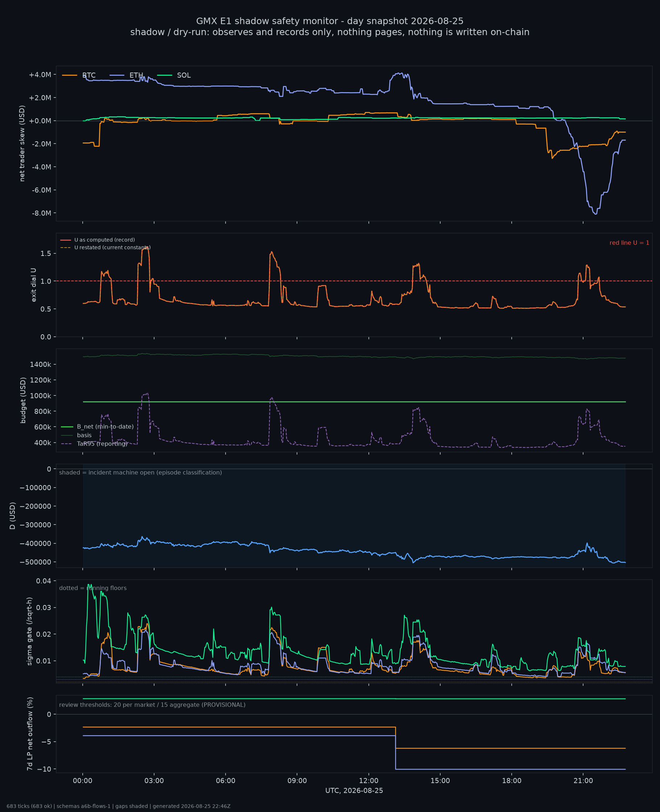Select 'U restated (current constants)' legend entry
Image resolution: width=660 pixels, height=812 pixels.
click(x=105, y=247)
